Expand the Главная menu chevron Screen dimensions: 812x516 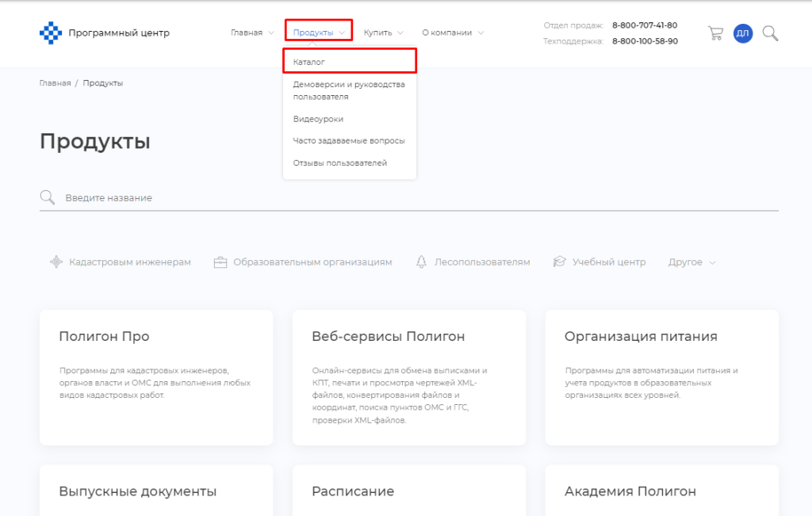(x=271, y=32)
